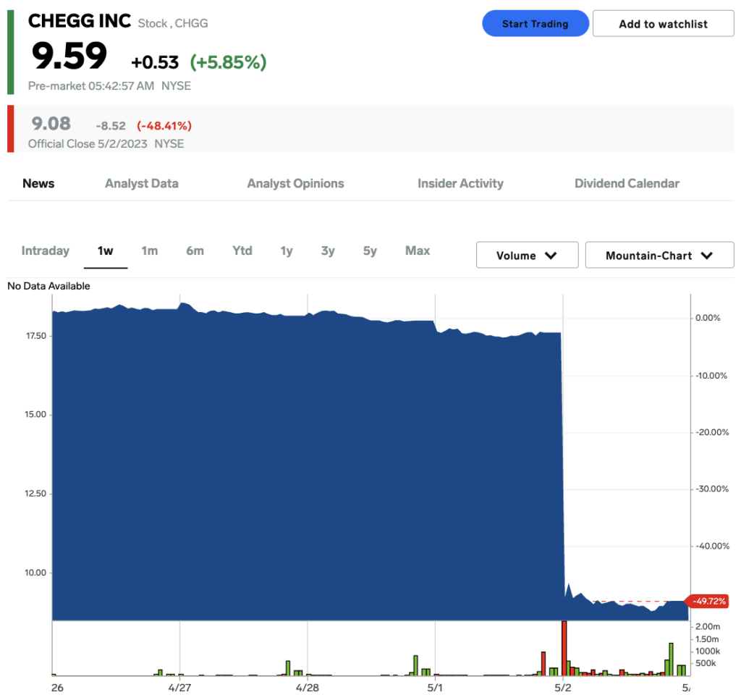Switch chart to 6m range
This screenshot has width=741, height=700.
[x=195, y=251]
